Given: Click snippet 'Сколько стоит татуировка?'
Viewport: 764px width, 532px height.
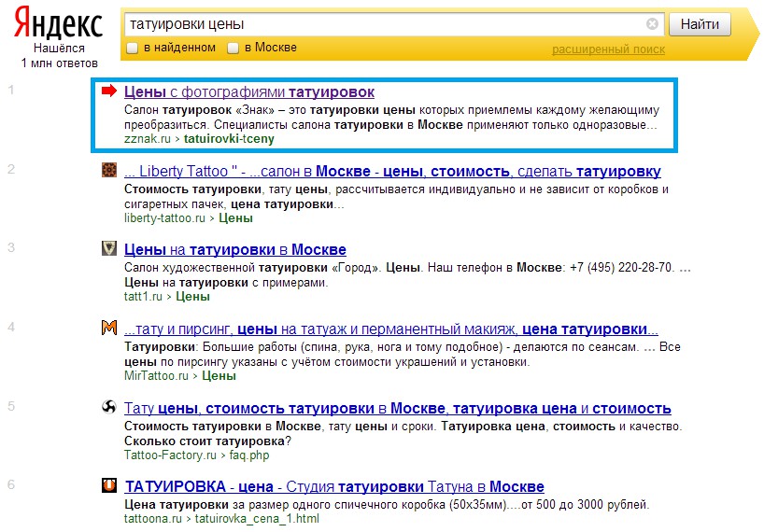Looking at the screenshot, I should 207,441.
